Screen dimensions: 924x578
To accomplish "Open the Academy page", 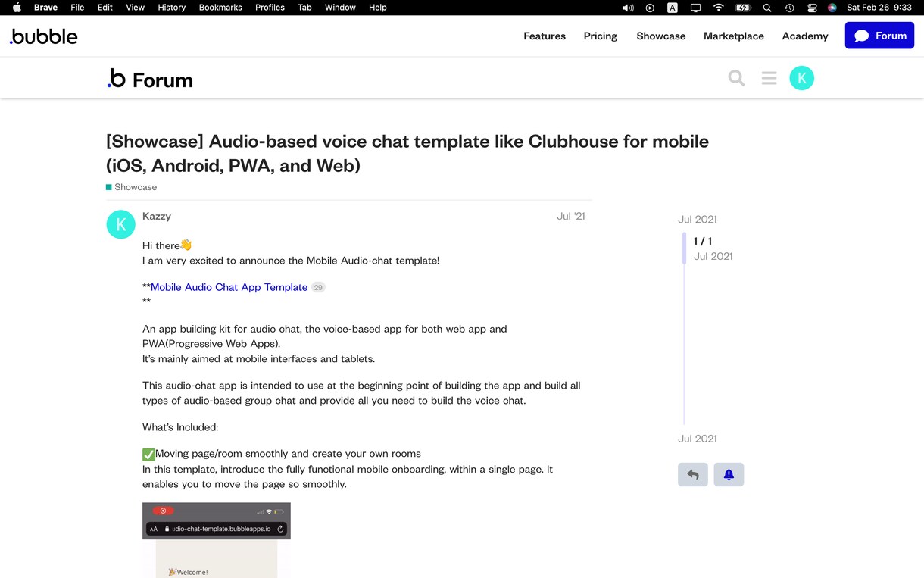I will (805, 36).
